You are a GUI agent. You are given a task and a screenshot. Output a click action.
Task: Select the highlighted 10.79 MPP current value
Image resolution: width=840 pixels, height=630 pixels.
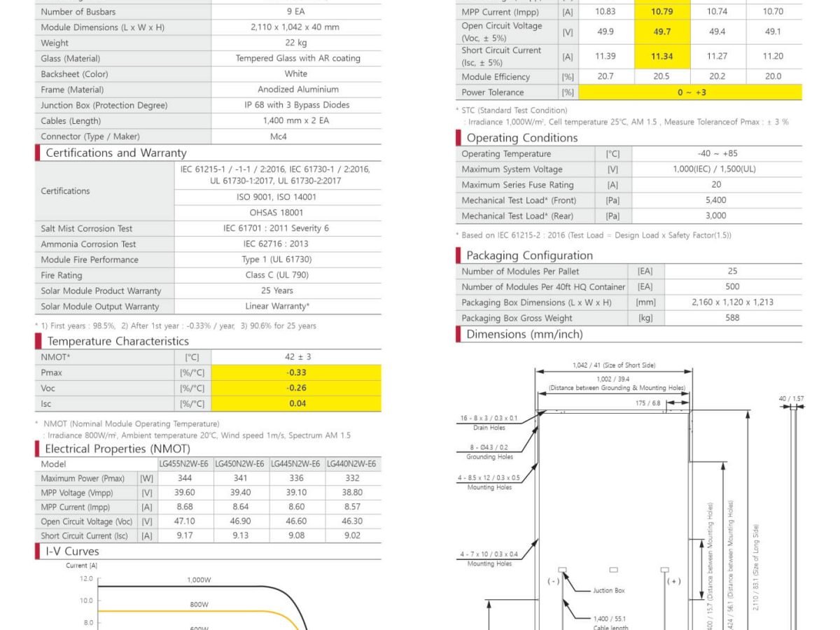click(661, 11)
